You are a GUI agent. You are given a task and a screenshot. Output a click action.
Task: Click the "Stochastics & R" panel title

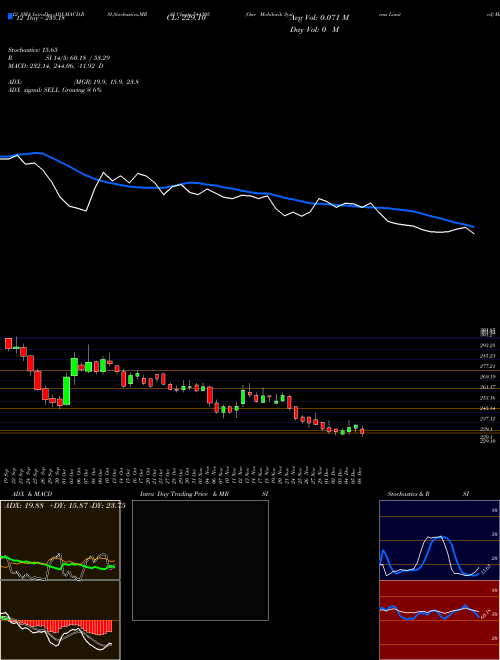[408, 494]
